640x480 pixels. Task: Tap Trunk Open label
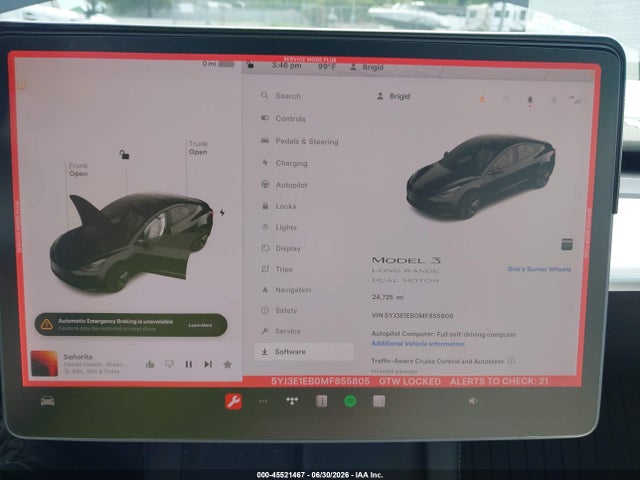pos(198,148)
